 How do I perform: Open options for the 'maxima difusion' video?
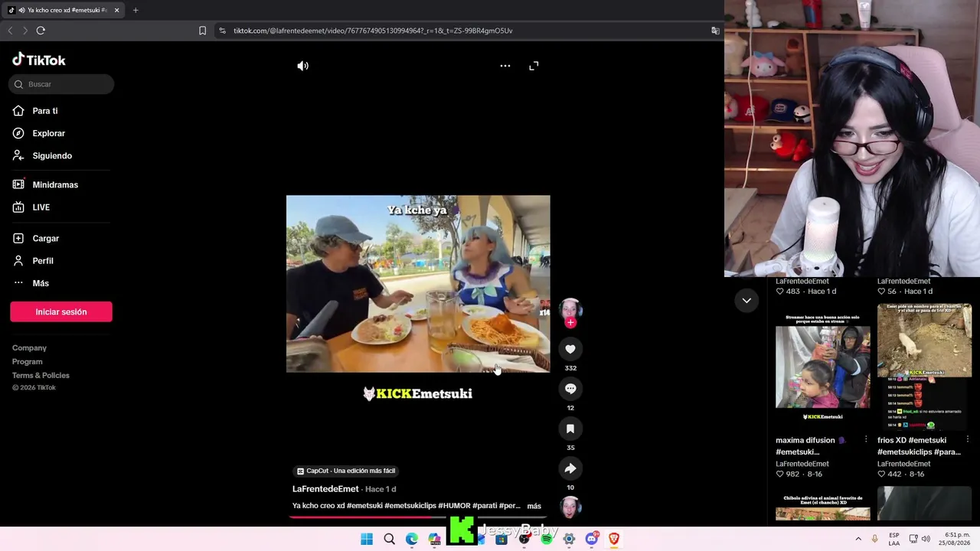[866, 439]
